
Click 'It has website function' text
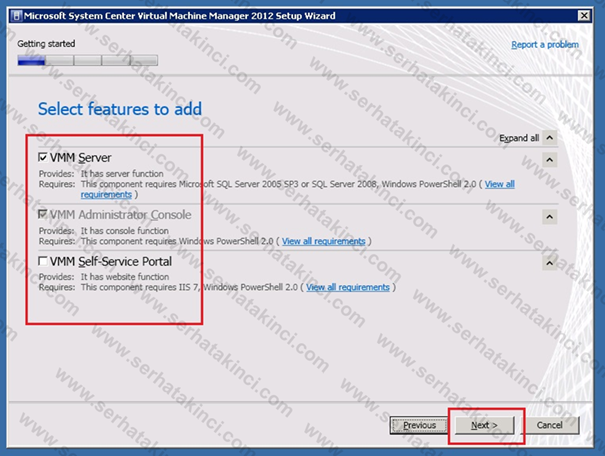tap(125, 277)
